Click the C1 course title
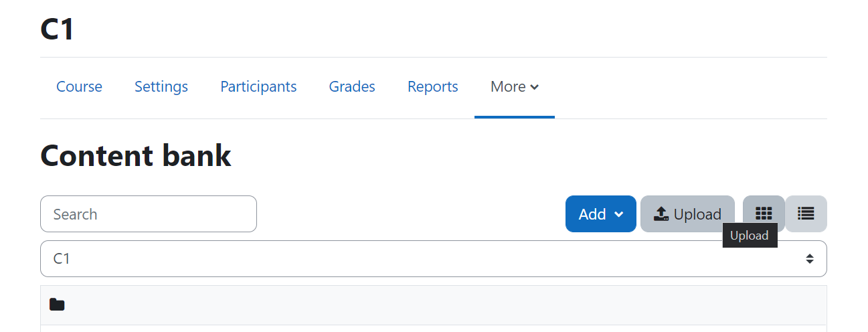This screenshot has width=868, height=332. point(58,29)
